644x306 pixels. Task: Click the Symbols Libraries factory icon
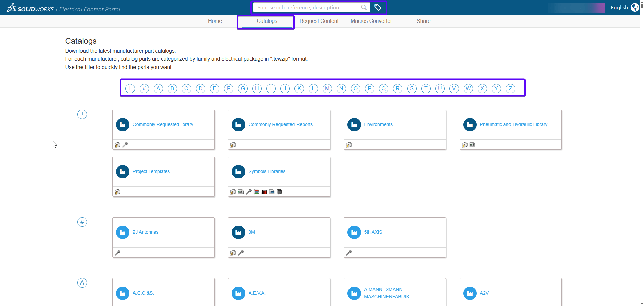click(238, 172)
